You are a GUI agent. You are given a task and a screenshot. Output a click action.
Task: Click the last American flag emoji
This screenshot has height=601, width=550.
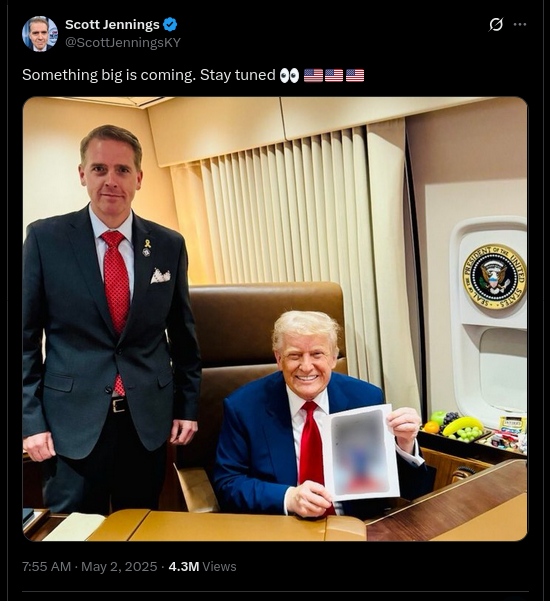click(x=355, y=75)
